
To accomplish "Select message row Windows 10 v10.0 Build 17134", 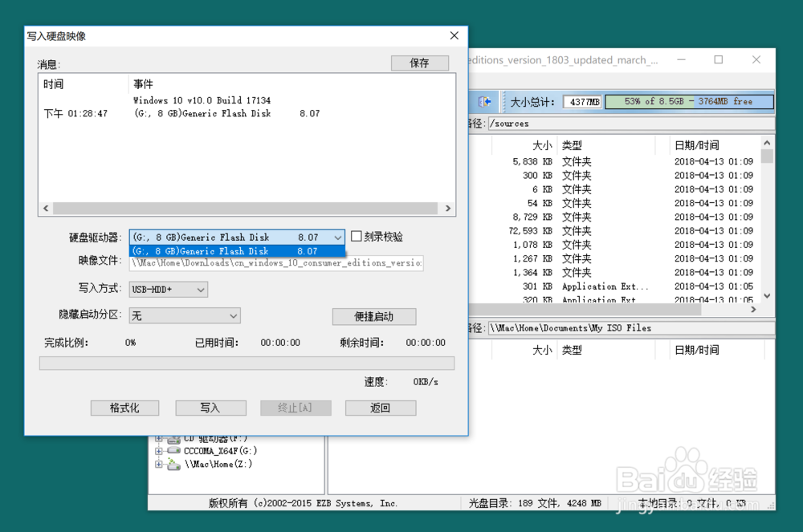I will [x=202, y=100].
